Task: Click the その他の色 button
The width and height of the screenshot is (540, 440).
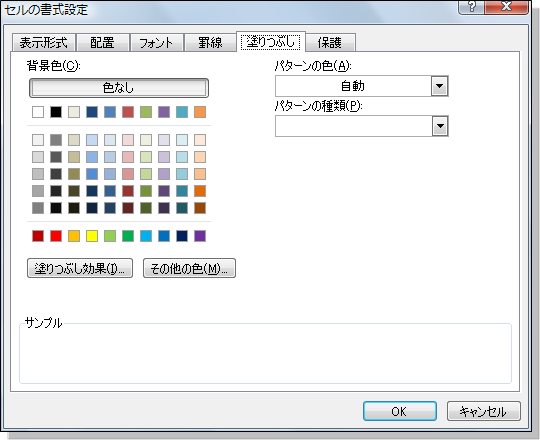Action: pyautogui.click(x=189, y=268)
